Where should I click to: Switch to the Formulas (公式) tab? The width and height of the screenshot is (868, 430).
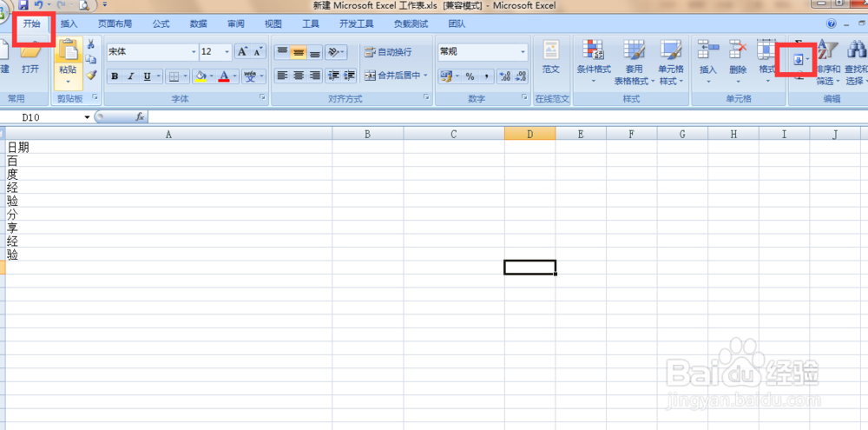[161, 23]
